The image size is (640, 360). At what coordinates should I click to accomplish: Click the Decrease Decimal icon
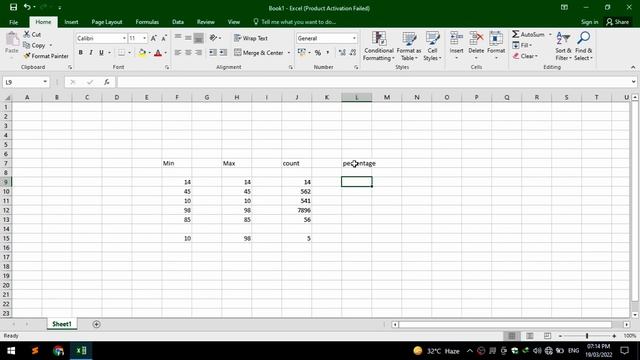[353, 53]
